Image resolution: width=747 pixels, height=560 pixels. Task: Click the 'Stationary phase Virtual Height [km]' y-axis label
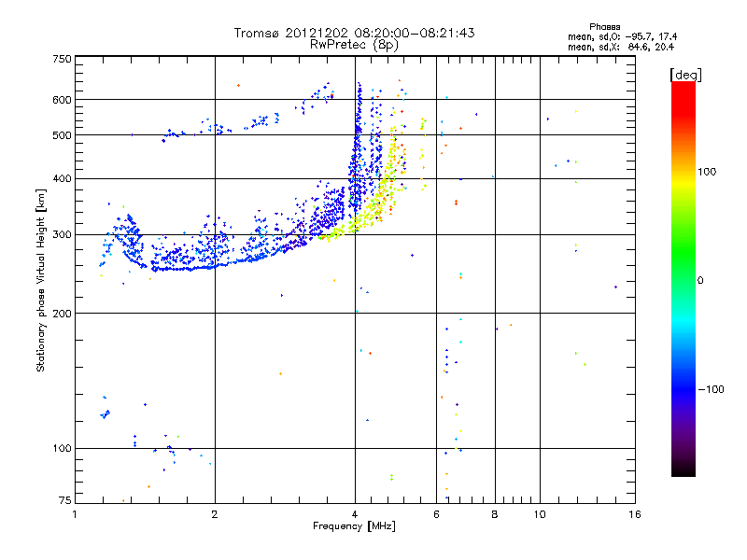[41, 280]
